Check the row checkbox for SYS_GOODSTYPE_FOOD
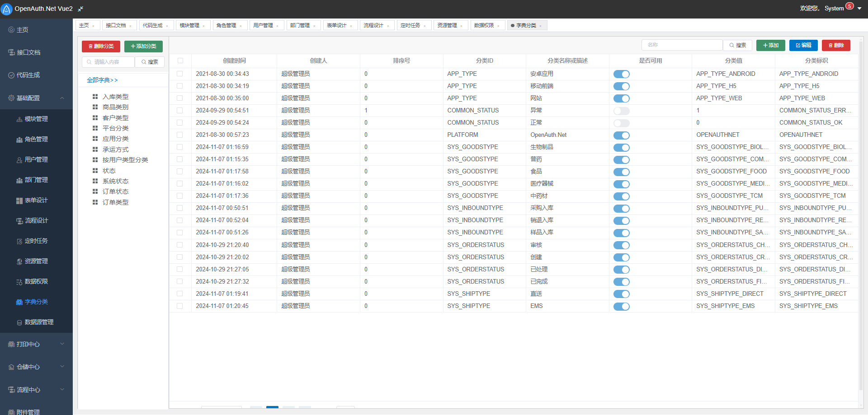The image size is (868, 415). tap(180, 171)
